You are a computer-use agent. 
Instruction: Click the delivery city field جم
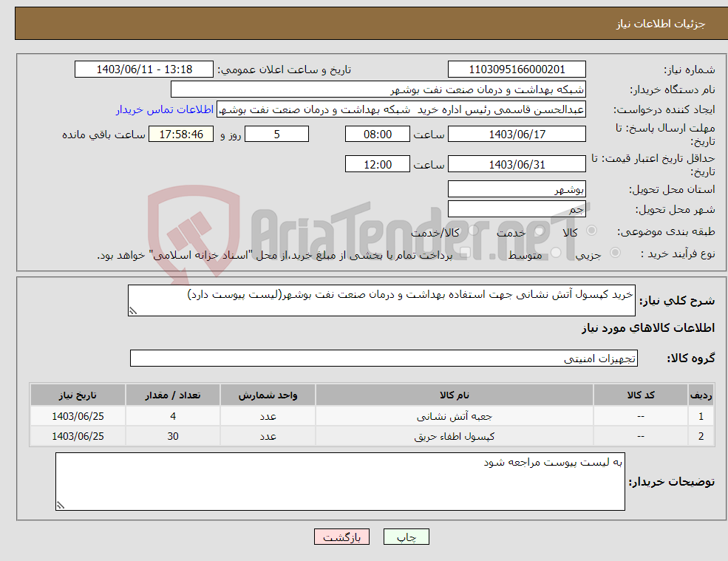517,209
